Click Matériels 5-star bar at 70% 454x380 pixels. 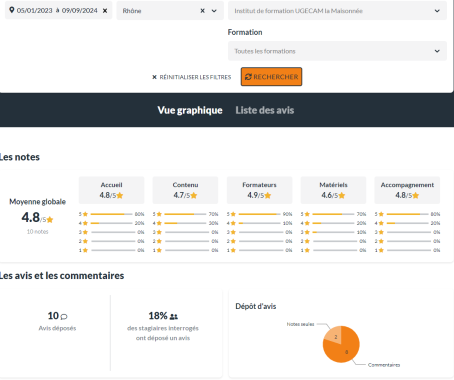pyautogui.click(x=333, y=214)
